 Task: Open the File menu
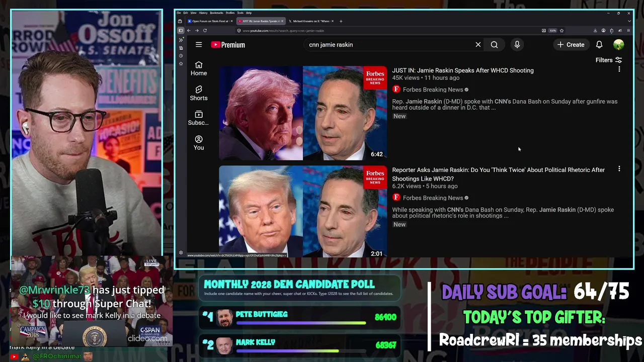[179, 13]
